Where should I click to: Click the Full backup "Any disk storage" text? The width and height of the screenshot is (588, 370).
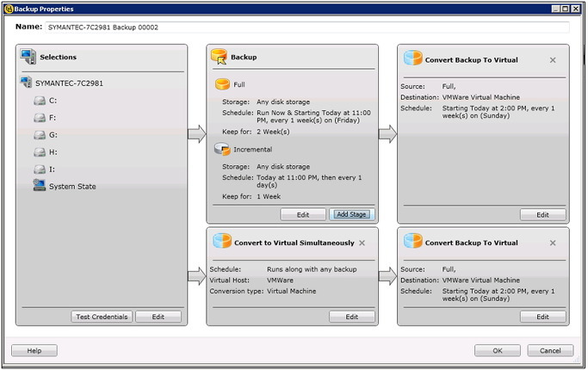(283, 102)
